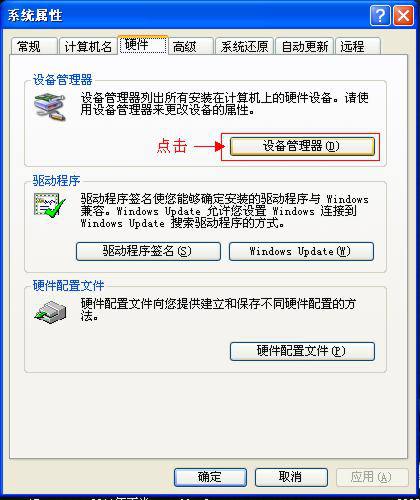Click the driver signing checkmark icon
This screenshot has width=420, height=500.
[49, 205]
